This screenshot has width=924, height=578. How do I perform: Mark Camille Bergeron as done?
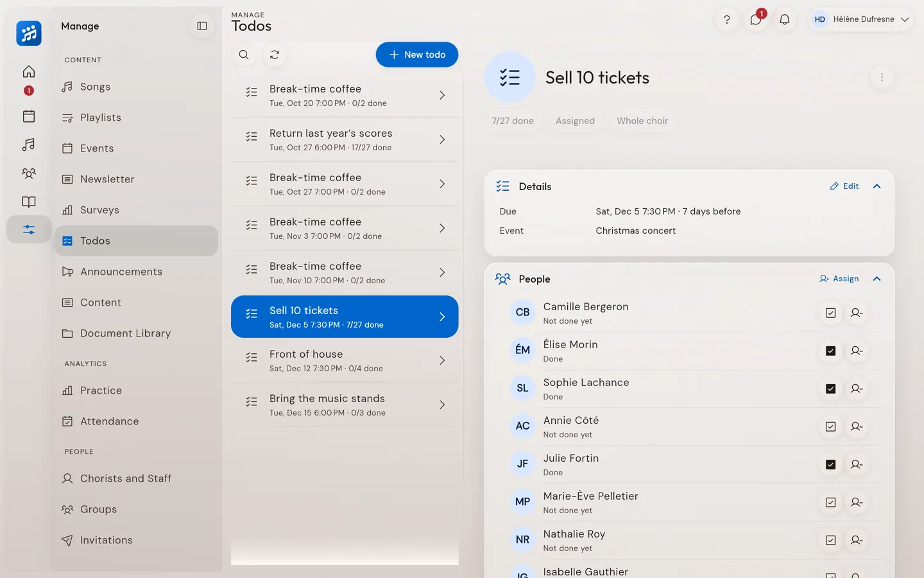pyautogui.click(x=830, y=313)
